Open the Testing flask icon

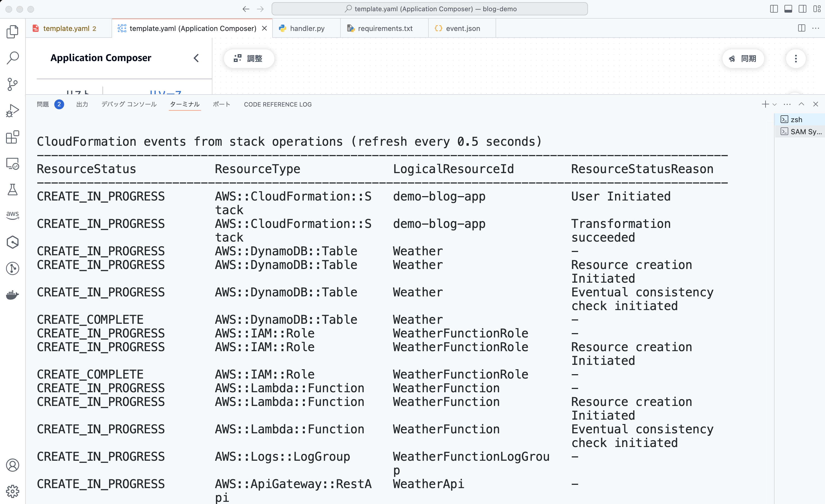12,190
